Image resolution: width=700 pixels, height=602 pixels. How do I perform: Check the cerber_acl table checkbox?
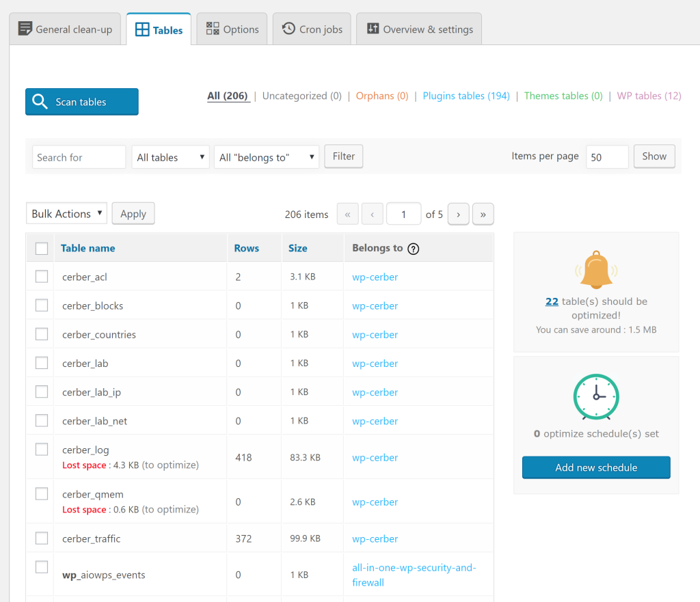tap(42, 277)
